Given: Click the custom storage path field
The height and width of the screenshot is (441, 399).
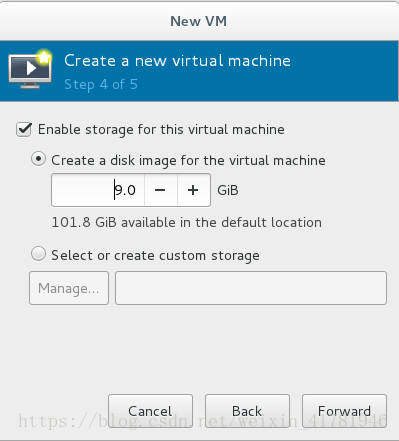Looking at the screenshot, I should click(x=251, y=288).
